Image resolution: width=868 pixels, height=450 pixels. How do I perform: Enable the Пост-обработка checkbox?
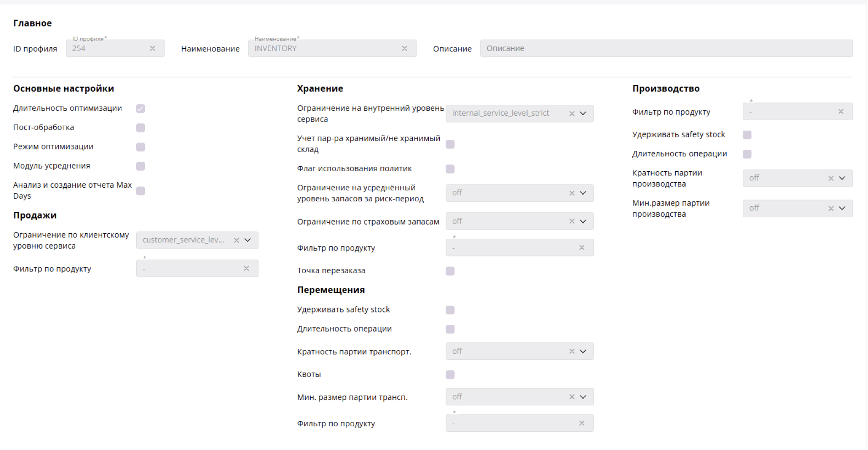140,128
